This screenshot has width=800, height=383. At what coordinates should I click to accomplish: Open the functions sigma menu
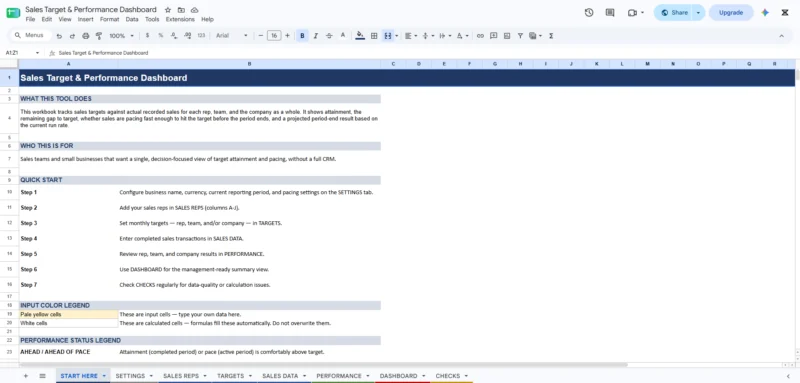click(x=551, y=36)
